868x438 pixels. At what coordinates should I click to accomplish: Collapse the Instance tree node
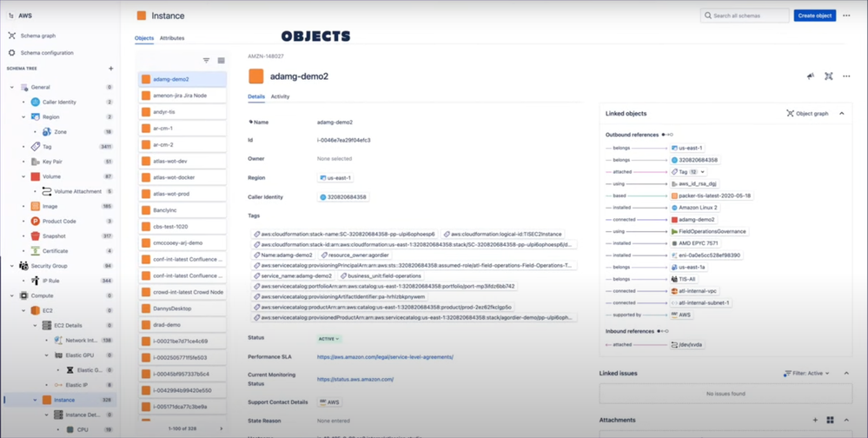coord(36,400)
